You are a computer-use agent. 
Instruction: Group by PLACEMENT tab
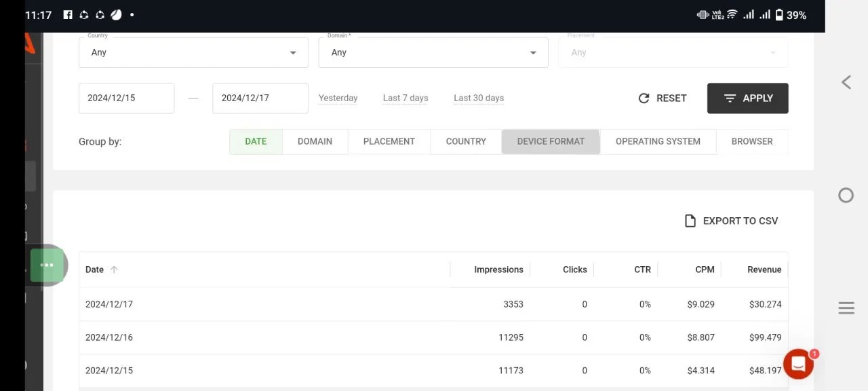coord(389,141)
